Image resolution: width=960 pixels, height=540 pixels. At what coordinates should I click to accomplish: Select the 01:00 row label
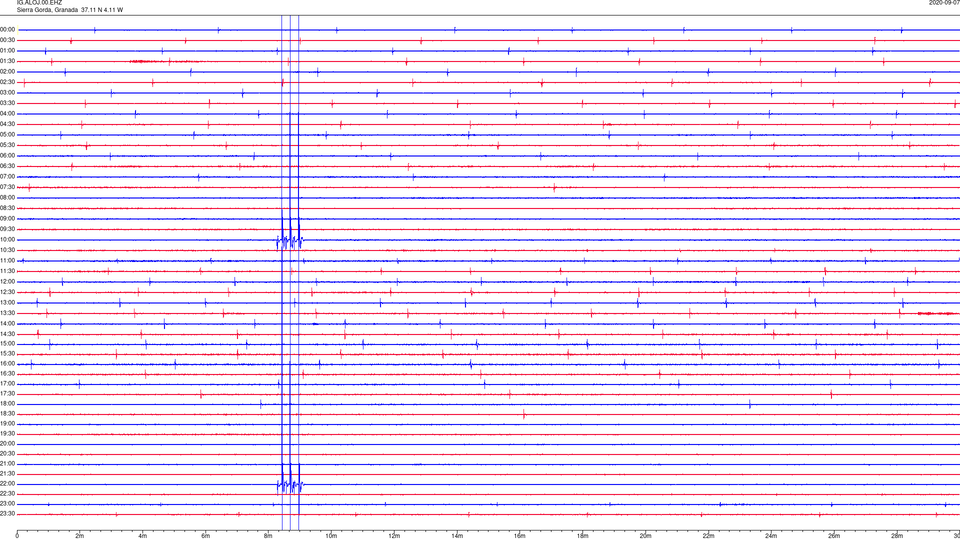[8, 51]
